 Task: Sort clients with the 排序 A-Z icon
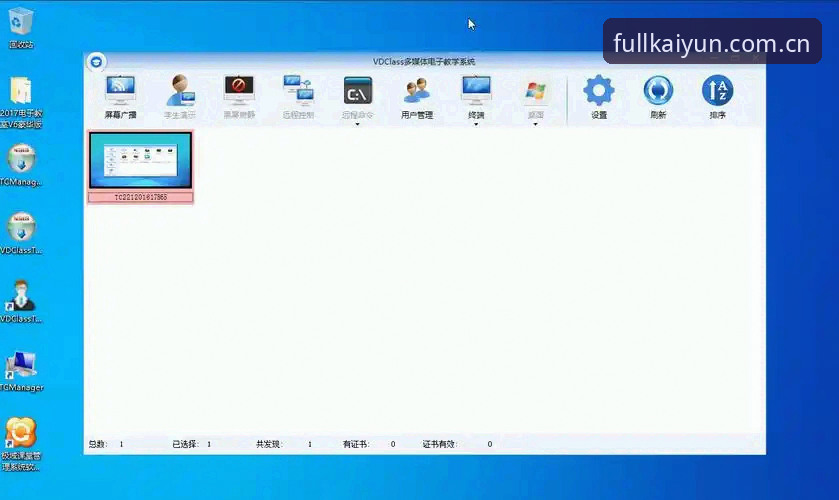[718, 90]
